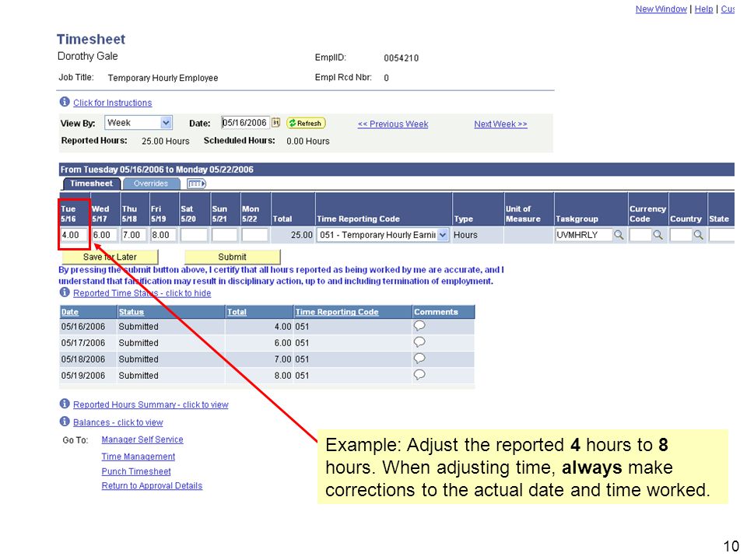
Task: Open Manager Self Service link
Action: pyautogui.click(x=142, y=439)
